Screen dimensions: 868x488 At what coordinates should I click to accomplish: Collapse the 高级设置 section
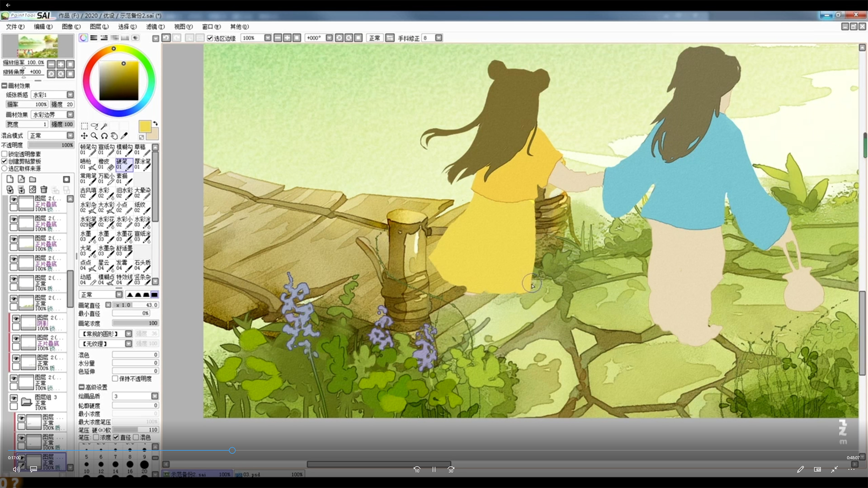pyautogui.click(x=82, y=387)
